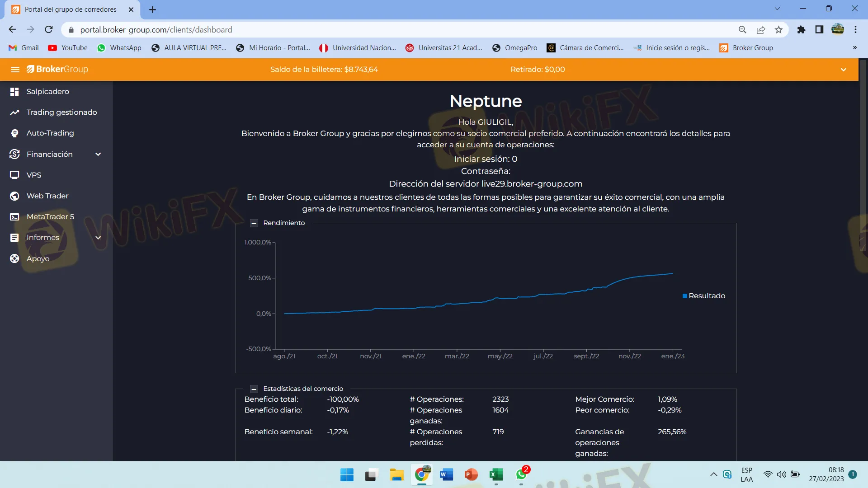This screenshot has height=488, width=868.
Task: Click the Retirado amount in header
Action: [538, 70]
